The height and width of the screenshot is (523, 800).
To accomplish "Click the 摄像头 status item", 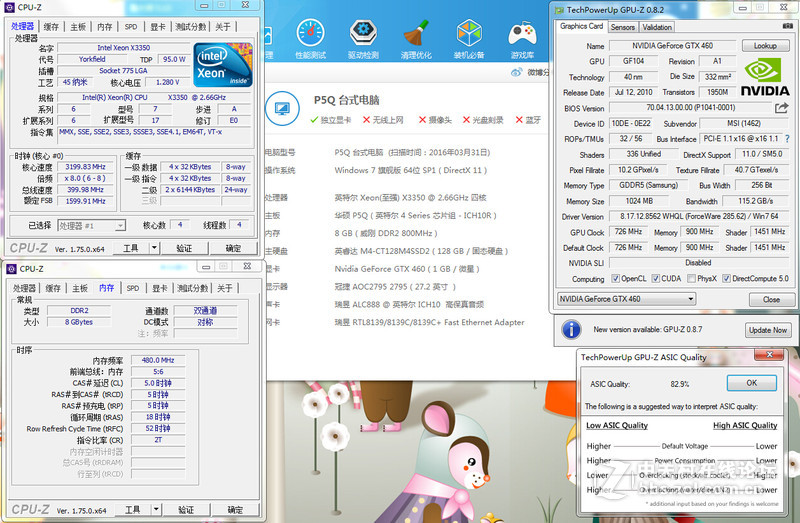I will click(x=435, y=120).
